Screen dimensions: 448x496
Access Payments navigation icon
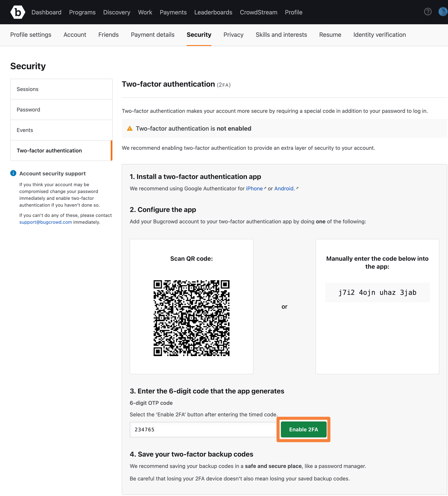(x=173, y=12)
